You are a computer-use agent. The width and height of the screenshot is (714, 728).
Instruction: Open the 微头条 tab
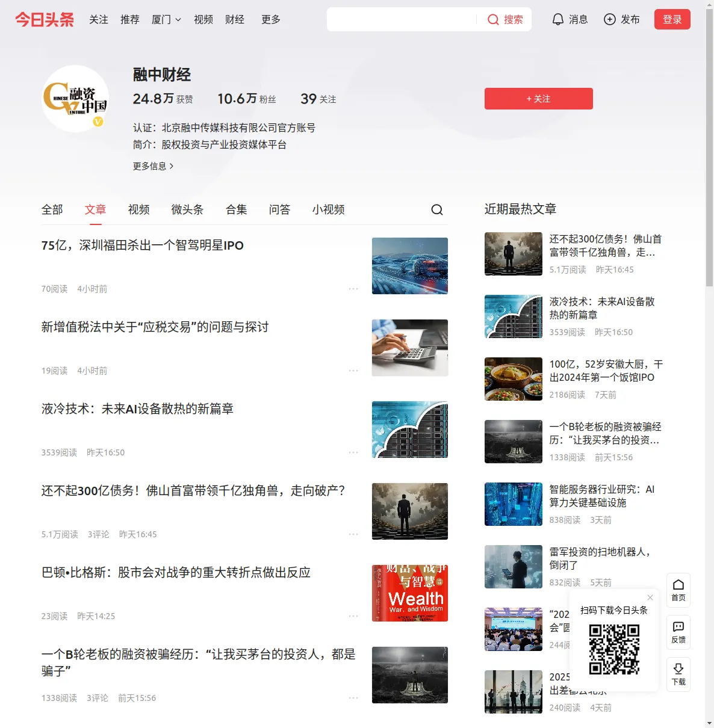click(188, 209)
